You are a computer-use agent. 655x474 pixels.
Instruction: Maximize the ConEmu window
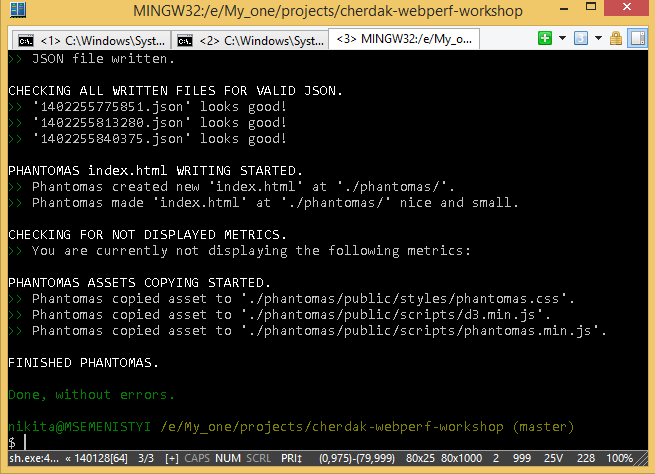pyautogui.click(x=591, y=7)
